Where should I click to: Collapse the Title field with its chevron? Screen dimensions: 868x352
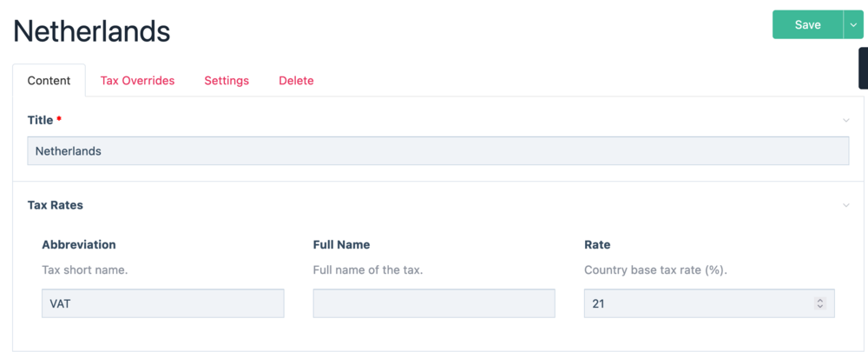846,120
